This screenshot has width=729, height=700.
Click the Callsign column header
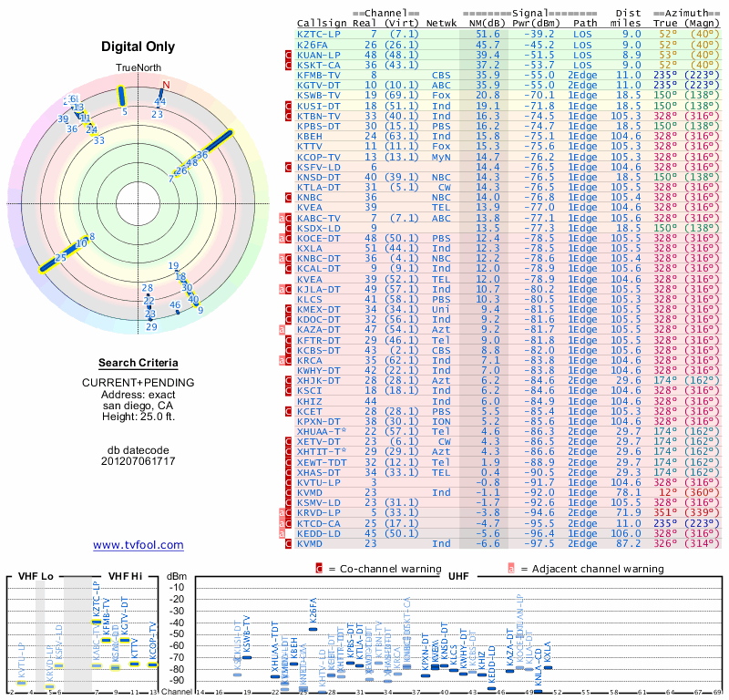point(322,24)
